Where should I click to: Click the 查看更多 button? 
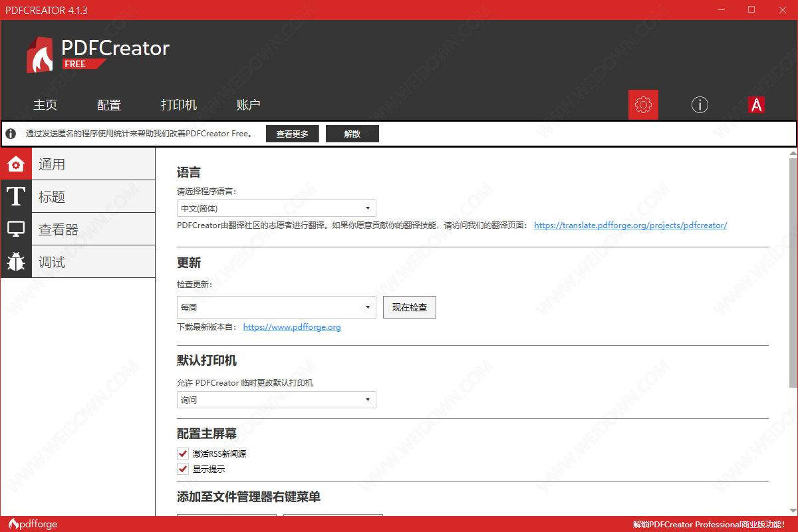(293, 134)
